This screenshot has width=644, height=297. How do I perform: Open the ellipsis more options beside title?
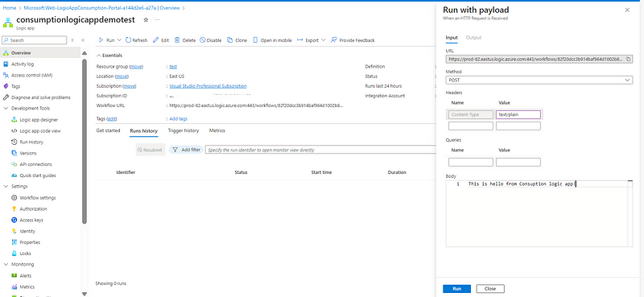pyautogui.click(x=157, y=19)
